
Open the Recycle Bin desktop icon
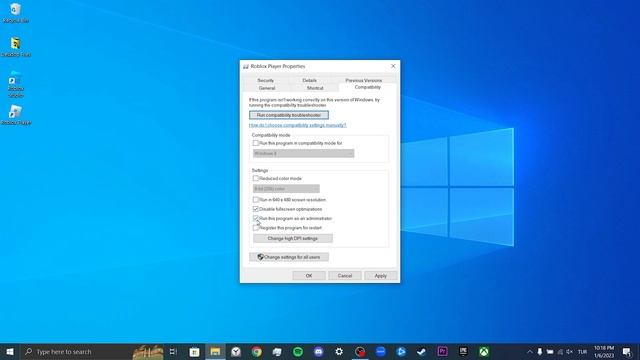(x=16, y=13)
